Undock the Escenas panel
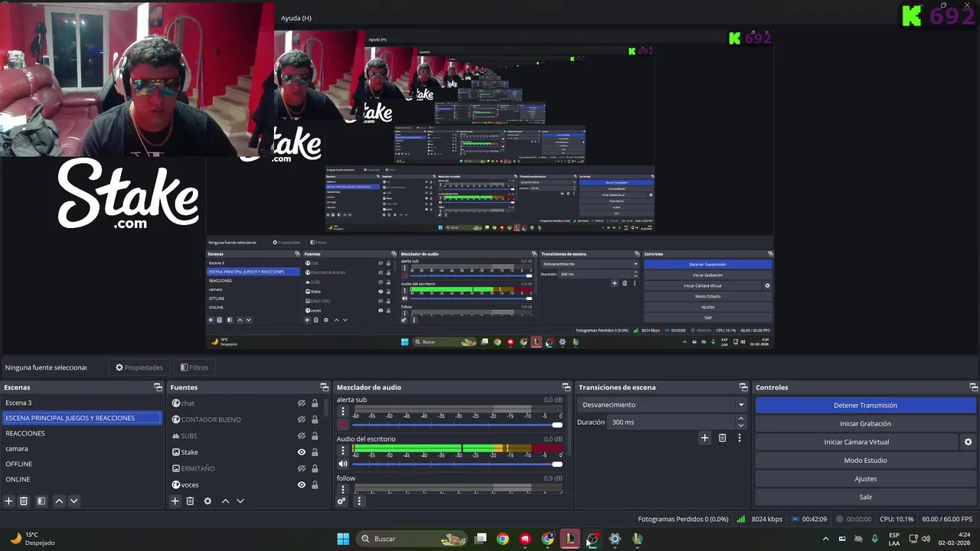 tap(158, 387)
